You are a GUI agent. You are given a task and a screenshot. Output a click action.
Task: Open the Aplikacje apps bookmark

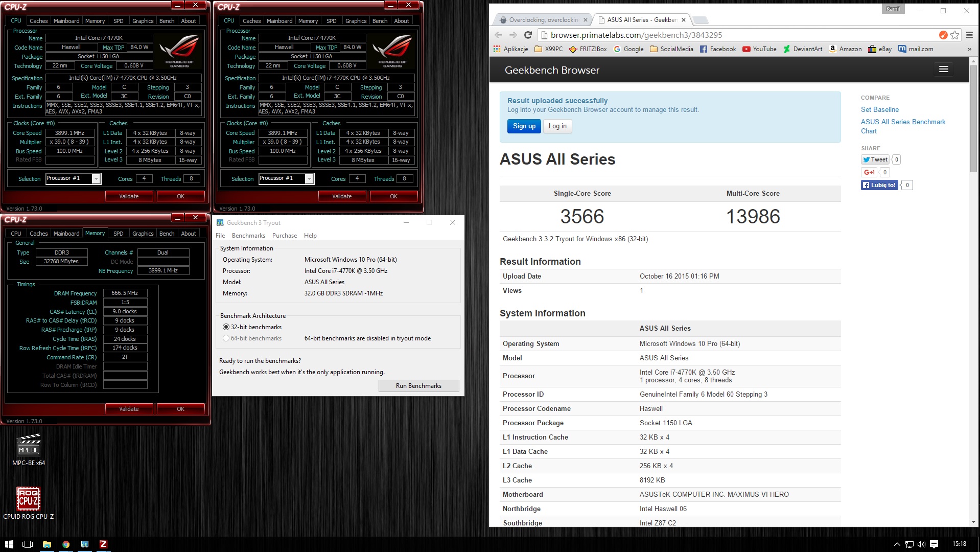pos(510,49)
